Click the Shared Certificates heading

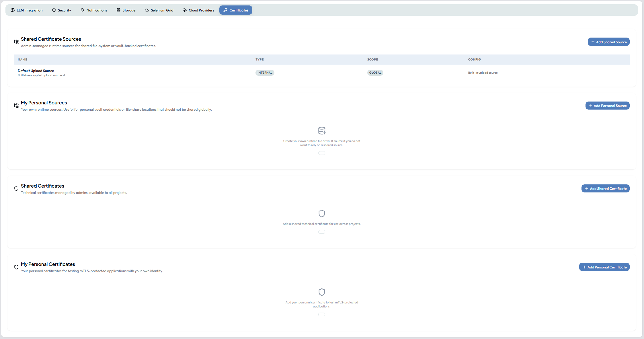[42, 186]
